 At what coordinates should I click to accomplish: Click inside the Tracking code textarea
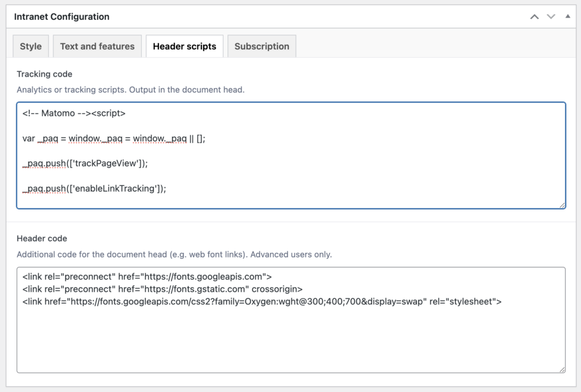(x=290, y=155)
